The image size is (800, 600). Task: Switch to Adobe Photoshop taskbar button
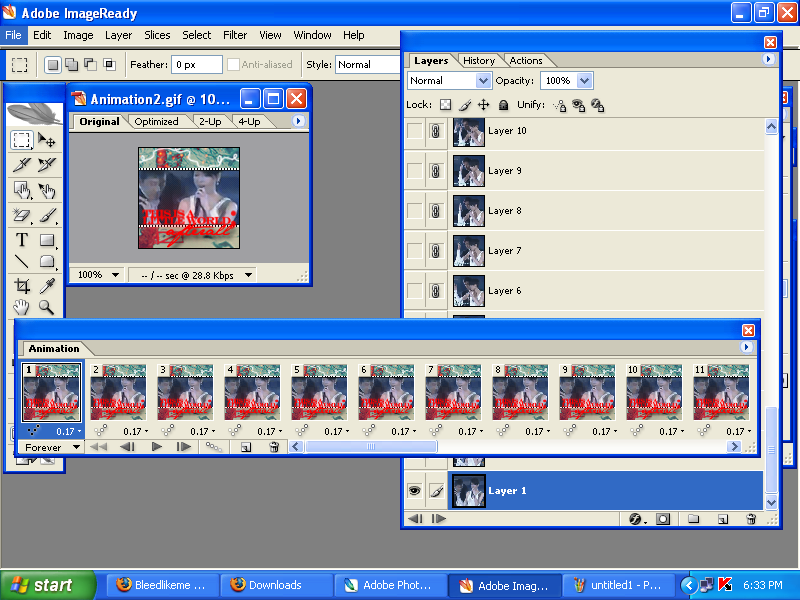coord(390,585)
